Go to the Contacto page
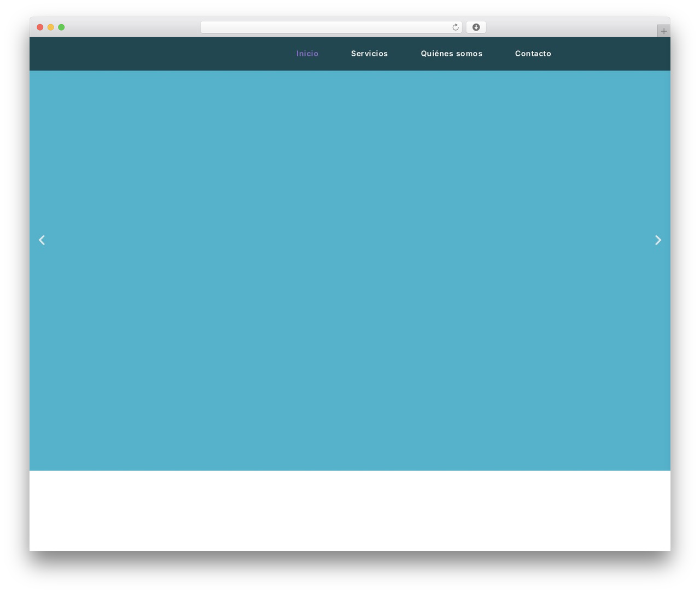 pyautogui.click(x=533, y=54)
